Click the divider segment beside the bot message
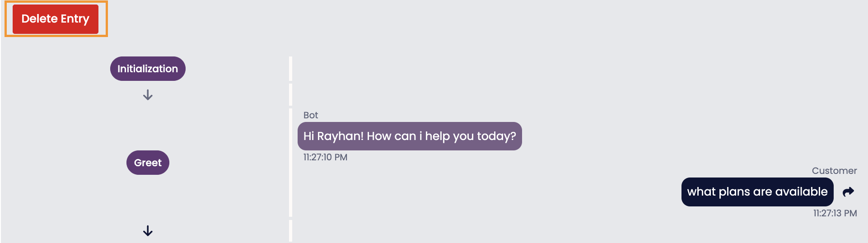 (290, 163)
